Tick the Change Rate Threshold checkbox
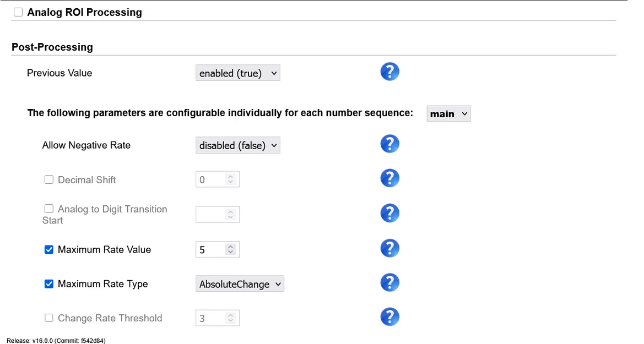 click(x=49, y=318)
